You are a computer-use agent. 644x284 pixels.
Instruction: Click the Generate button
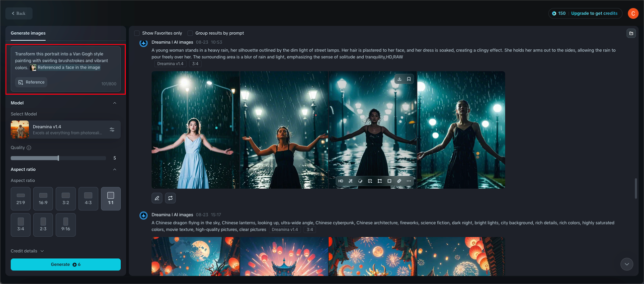65,264
